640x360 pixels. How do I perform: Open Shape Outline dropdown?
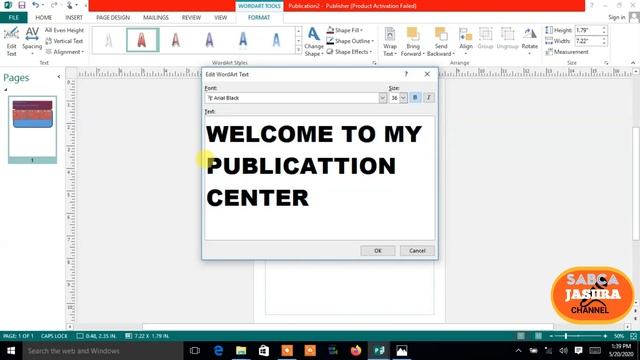[x=350, y=41]
